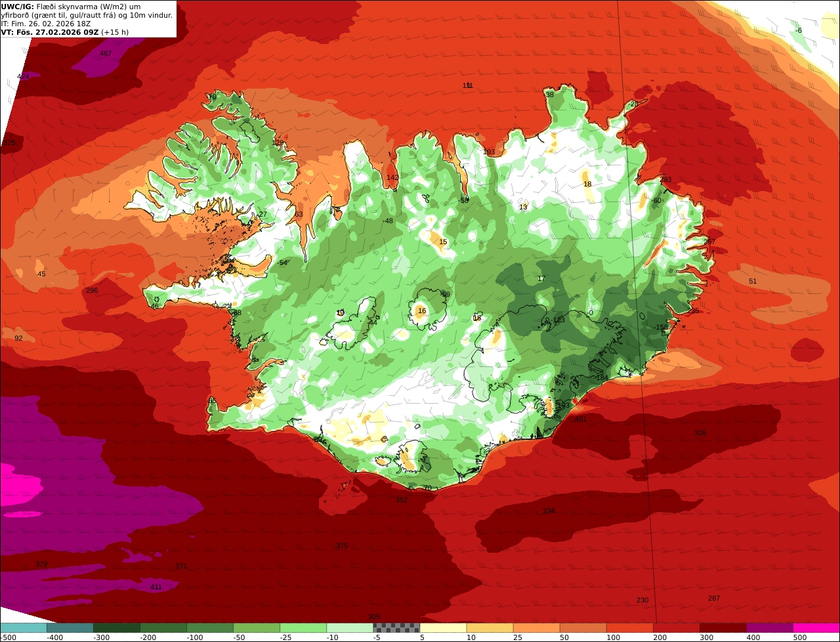The image size is (840, 642).
Task: Click the '401' value off the southeast coast
Action: (x=581, y=419)
